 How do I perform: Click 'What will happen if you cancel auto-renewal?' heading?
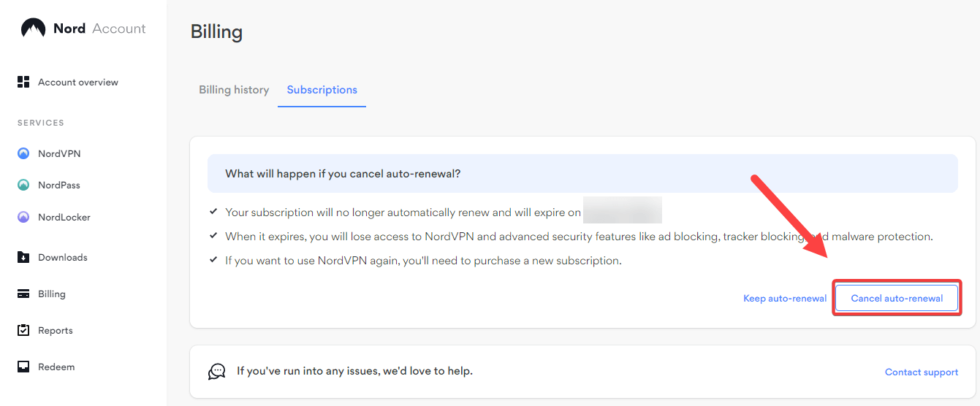click(343, 174)
